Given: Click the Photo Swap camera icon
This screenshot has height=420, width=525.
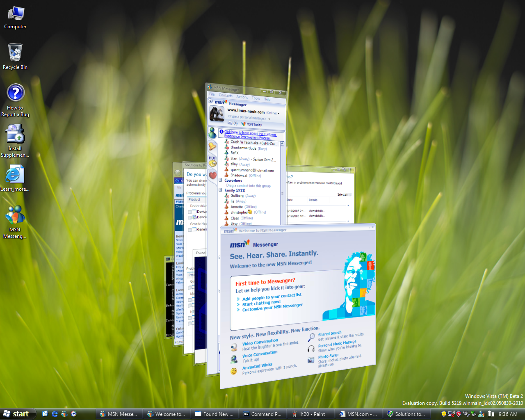Looking at the screenshot, I should coord(311,360).
